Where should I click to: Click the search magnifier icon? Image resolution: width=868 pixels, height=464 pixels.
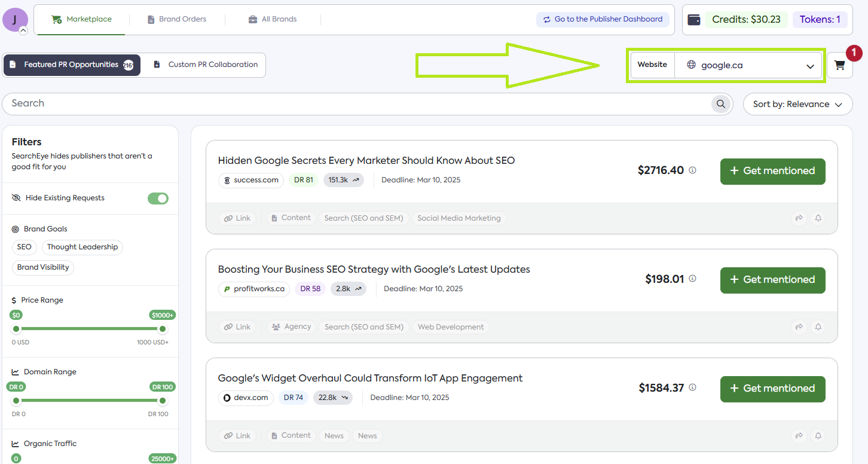pos(722,104)
